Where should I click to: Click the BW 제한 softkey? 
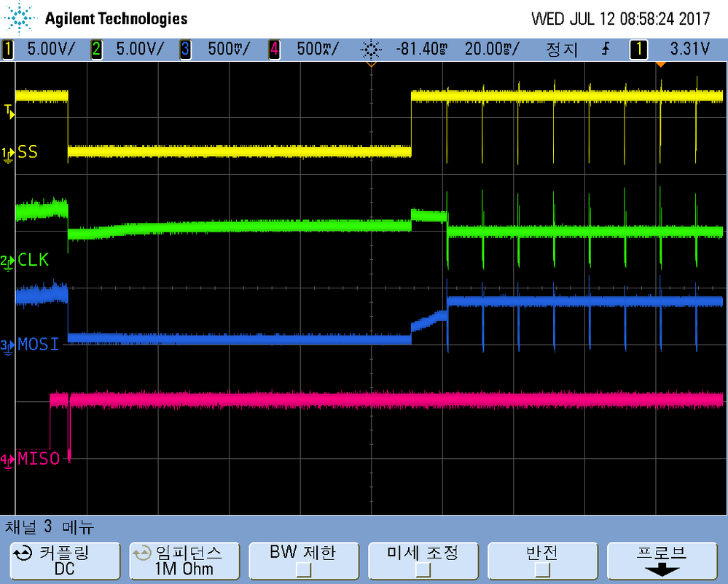click(304, 561)
